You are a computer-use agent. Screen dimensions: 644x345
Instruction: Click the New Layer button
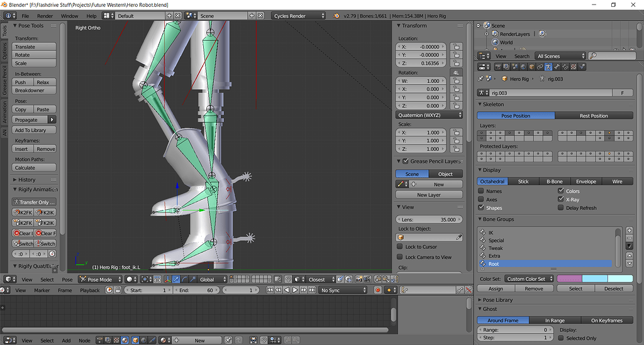tap(429, 195)
